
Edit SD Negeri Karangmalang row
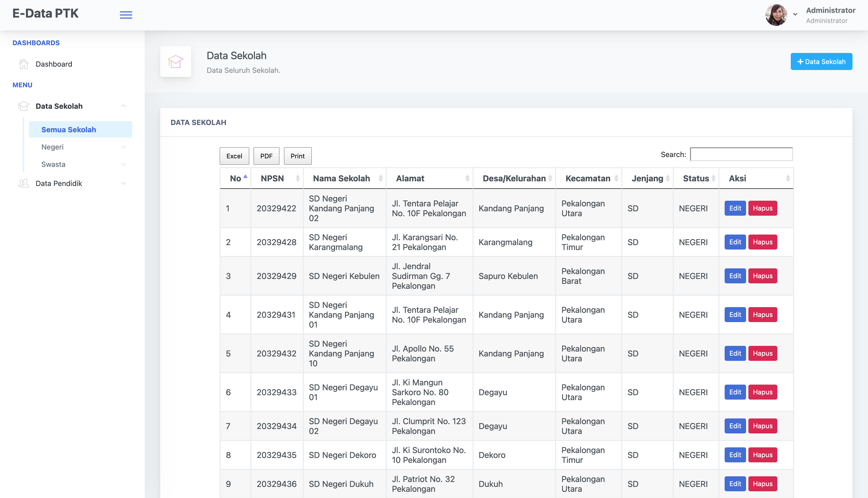(735, 242)
